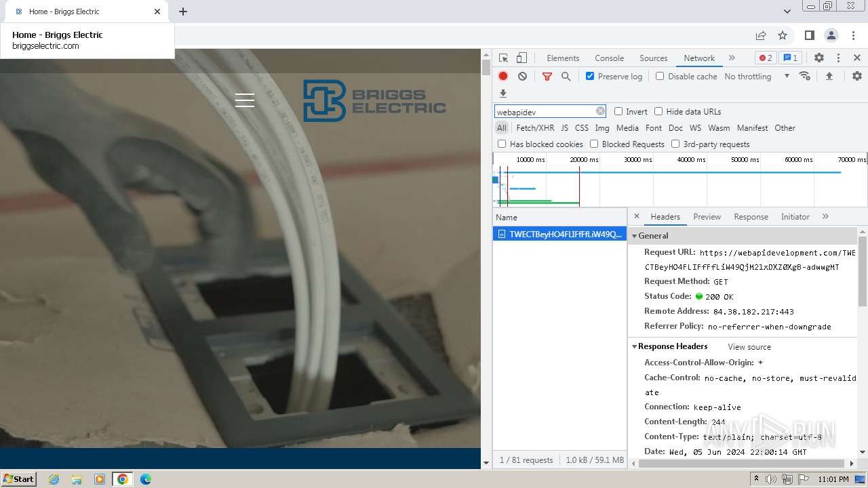Screen dimensions: 868x488
Task: Click the headers pane horizontal scrollbar
Action: [741, 464]
